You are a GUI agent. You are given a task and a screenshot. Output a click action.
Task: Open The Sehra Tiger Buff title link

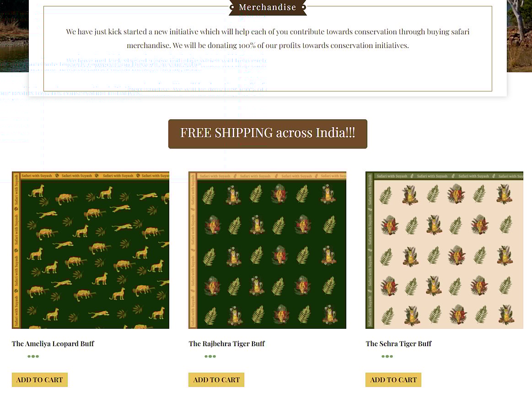click(x=399, y=343)
